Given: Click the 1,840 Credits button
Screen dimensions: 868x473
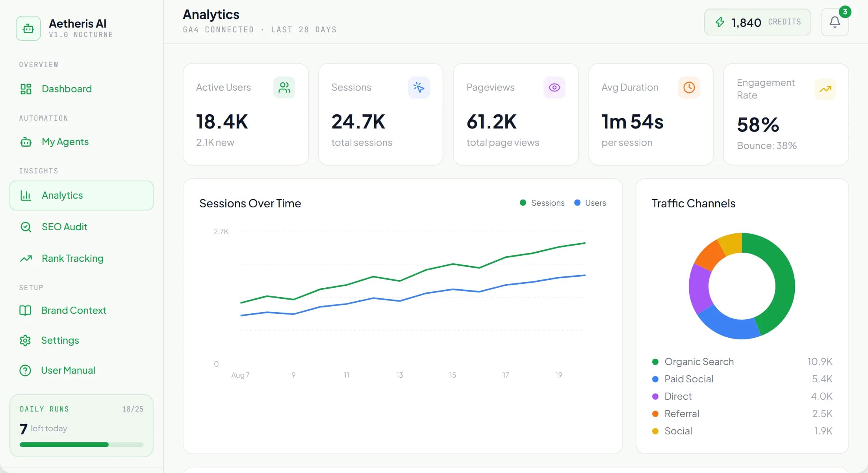Looking at the screenshot, I should click(757, 22).
